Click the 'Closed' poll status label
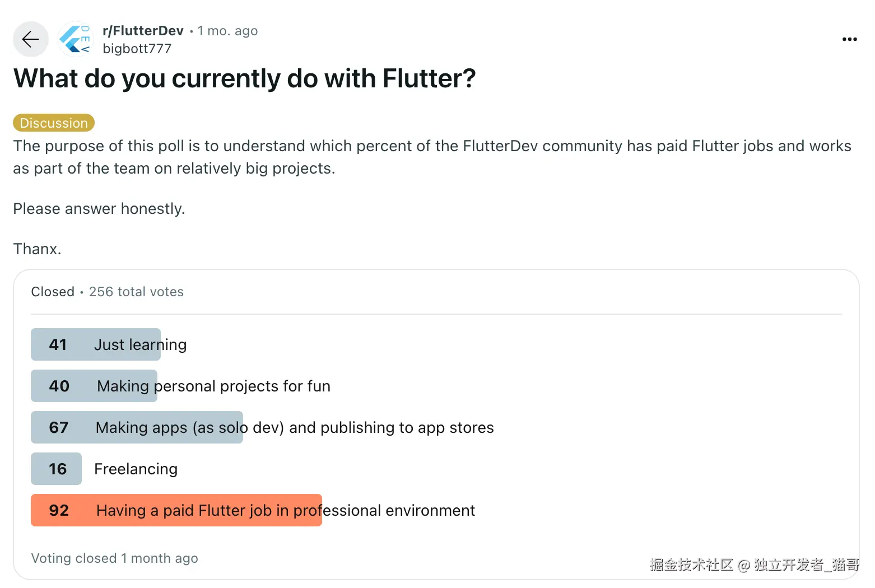The height and width of the screenshot is (588, 875). pos(52,292)
